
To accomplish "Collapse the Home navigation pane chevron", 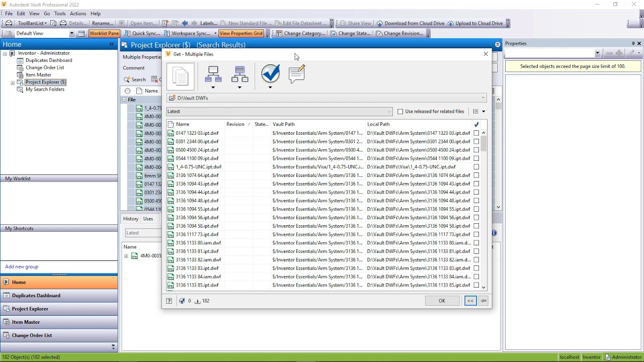I will [112, 44].
